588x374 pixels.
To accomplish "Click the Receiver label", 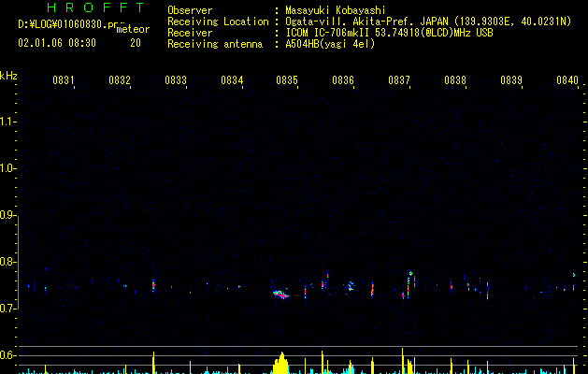I will [190, 33].
